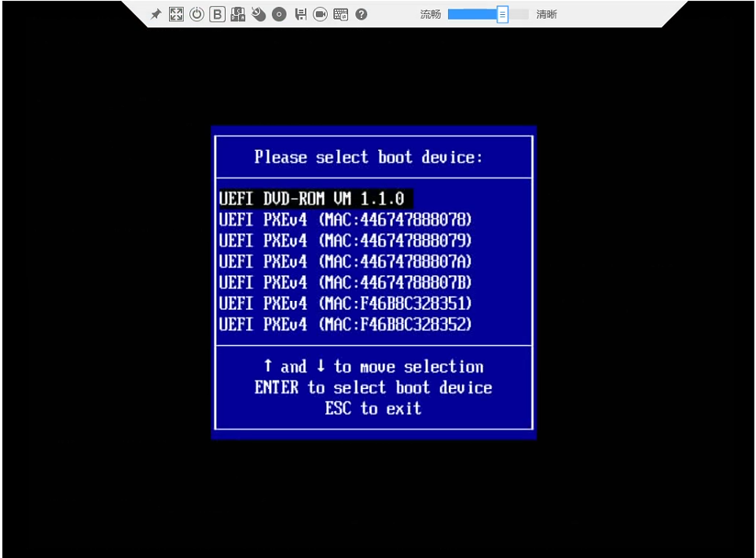Click the 清晰 label beside the slider
The image size is (756, 558).
[x=547, y=14]
